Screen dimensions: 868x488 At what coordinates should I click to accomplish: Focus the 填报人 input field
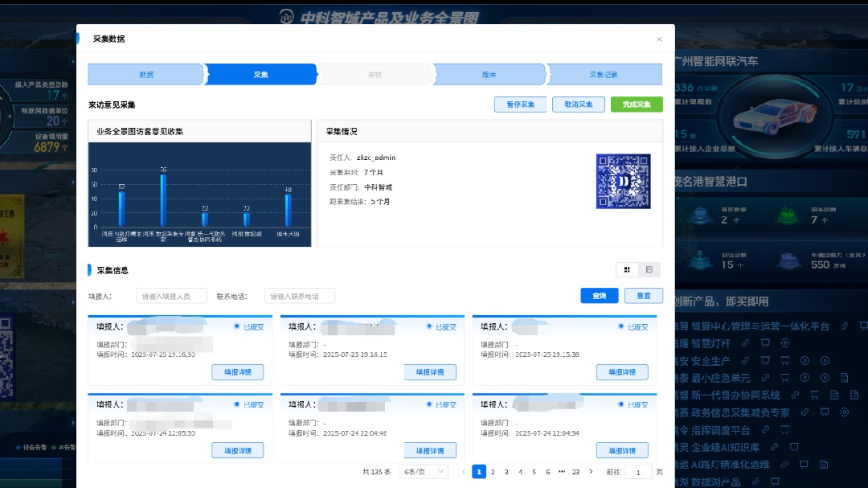click(171, 296)
